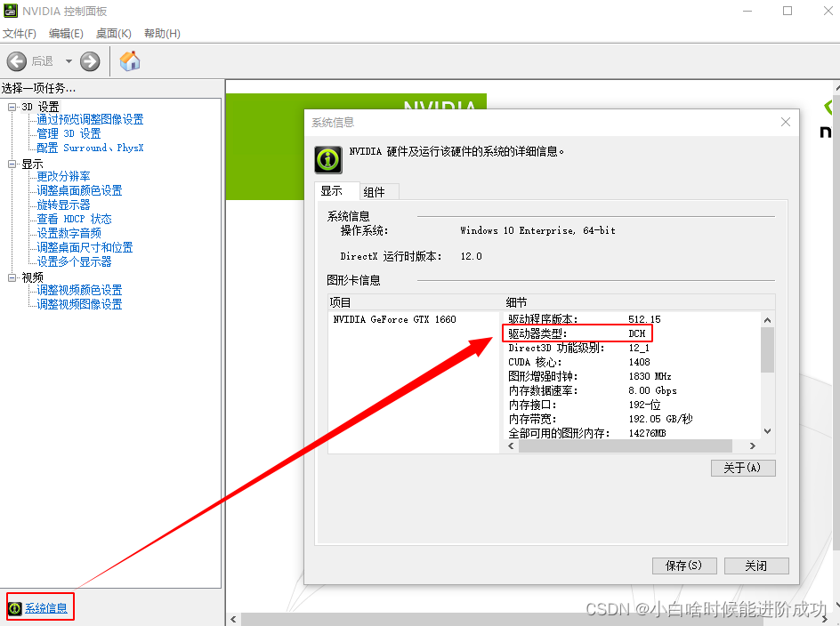Image resolution: width=840 pixels, height=626 pixels.
Task: Open 调整桌面颜色设置
Action: [x=79, y=190]
